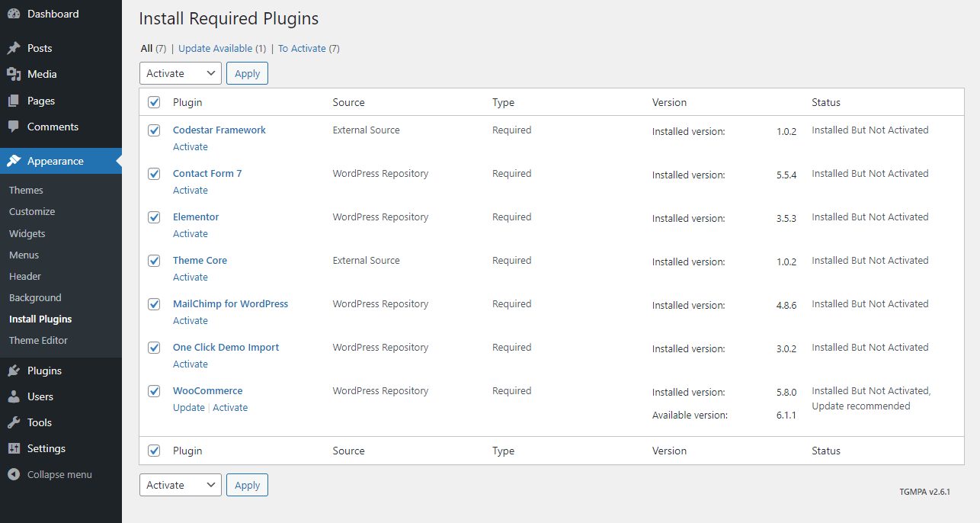Click Update link under WooCommerce

188,408
